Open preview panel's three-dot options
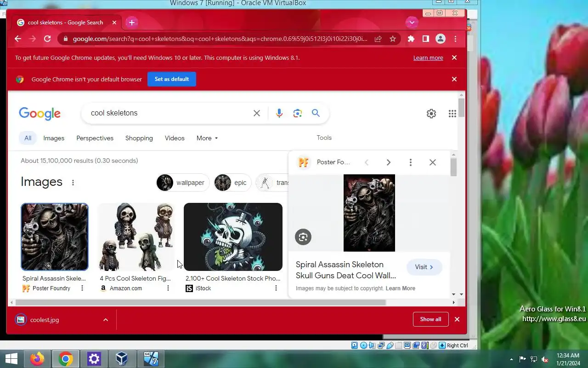Image resolution: width=588 pixels, height=368 pixels. click(x=411, y=162)
